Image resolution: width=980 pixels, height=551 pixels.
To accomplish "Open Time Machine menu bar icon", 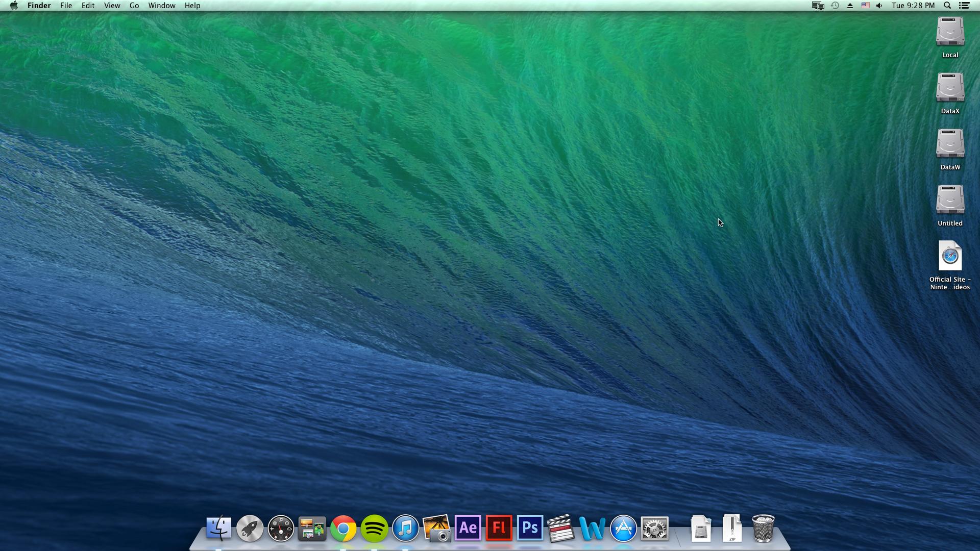I will (835, 6).
